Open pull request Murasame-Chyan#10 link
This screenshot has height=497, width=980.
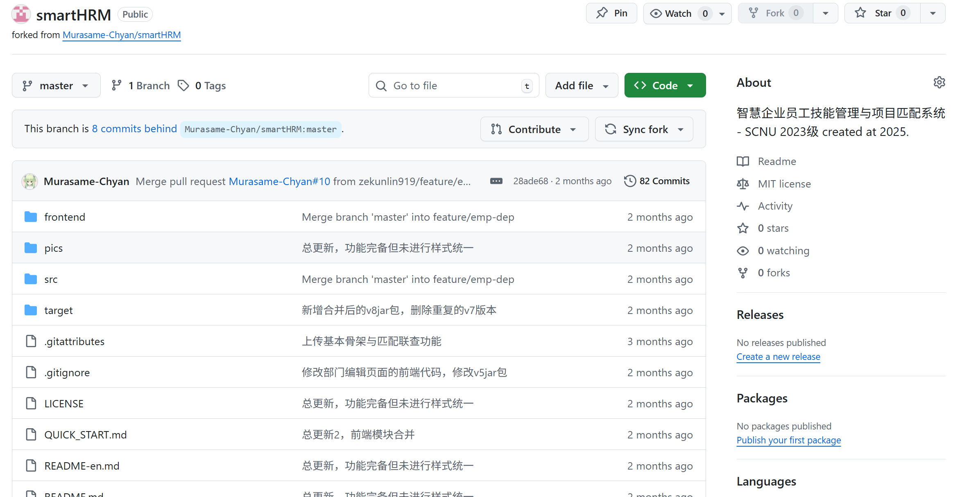279,181
